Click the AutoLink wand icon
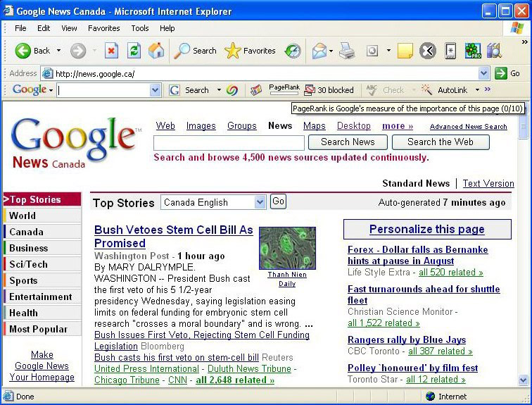532x405 pixels. tap(426, 90)
